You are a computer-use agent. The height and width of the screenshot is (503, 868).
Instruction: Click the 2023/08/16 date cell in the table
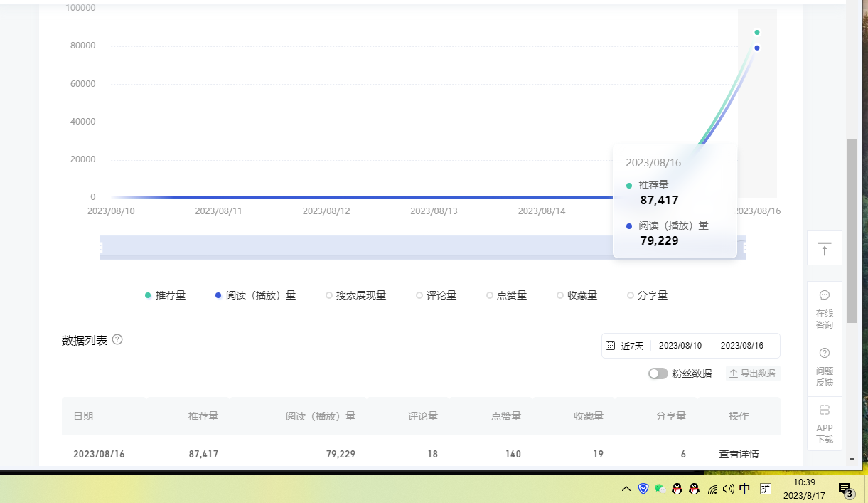(x=99, y=454)
